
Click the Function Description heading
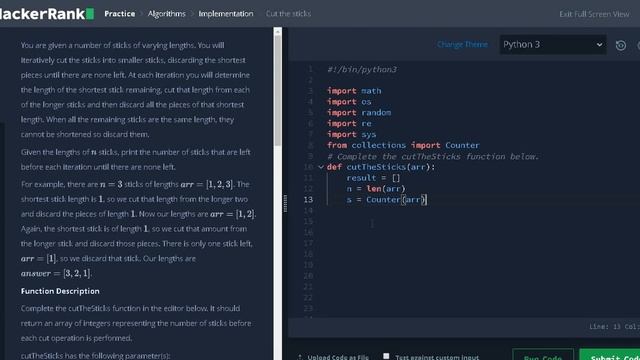pos(60,291)
